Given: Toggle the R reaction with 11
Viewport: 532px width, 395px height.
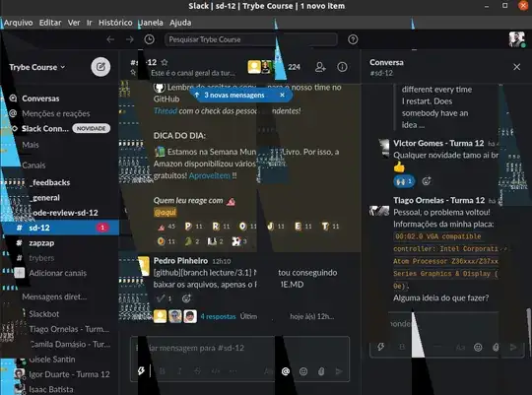Looking at the screenshot, I should coord(221,227).
